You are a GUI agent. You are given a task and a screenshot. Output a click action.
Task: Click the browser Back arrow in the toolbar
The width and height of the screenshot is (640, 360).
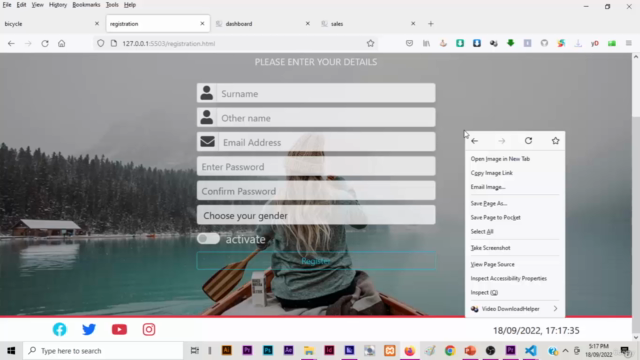coord(11,43)
